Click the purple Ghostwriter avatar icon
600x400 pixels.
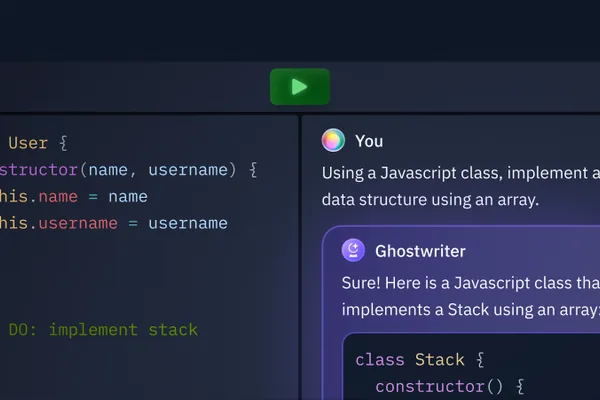coord(353,250)
